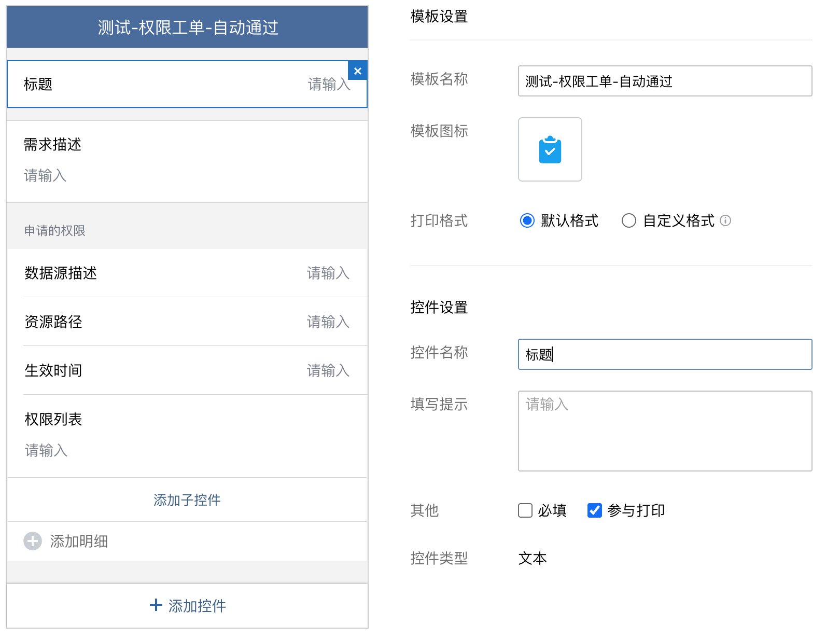Click into the 模板名称 text field

(x=665, y=81)
